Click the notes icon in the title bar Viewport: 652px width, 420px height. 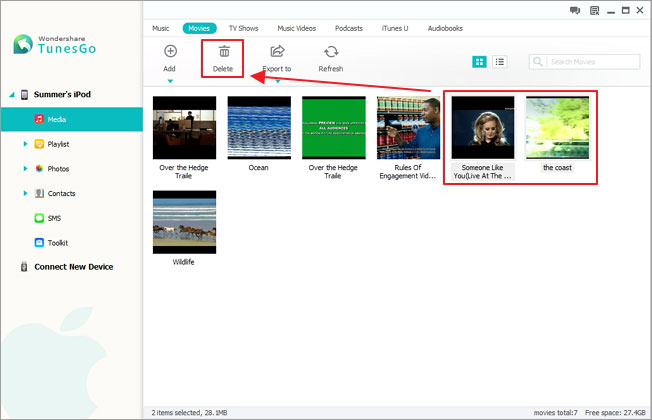point(595,10)
